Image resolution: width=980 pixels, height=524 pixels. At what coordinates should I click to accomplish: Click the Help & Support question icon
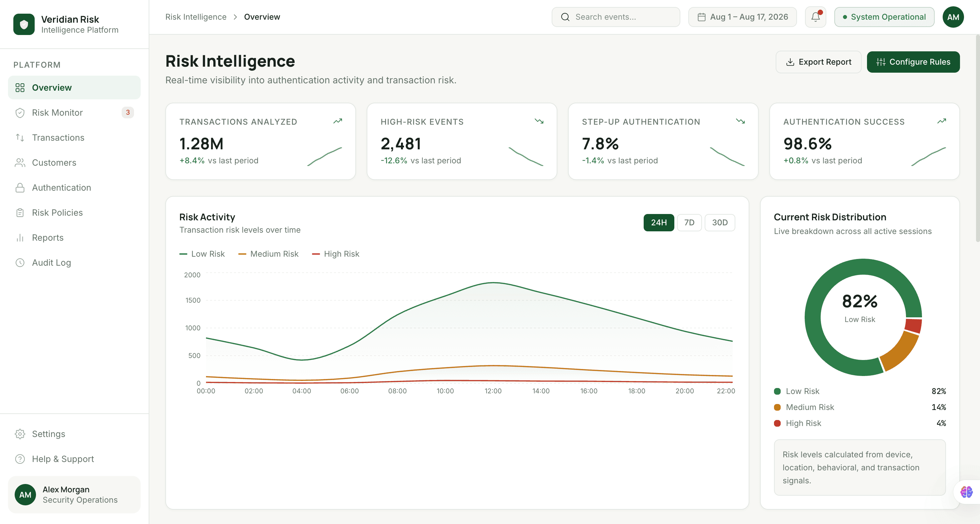coord(20,459)
